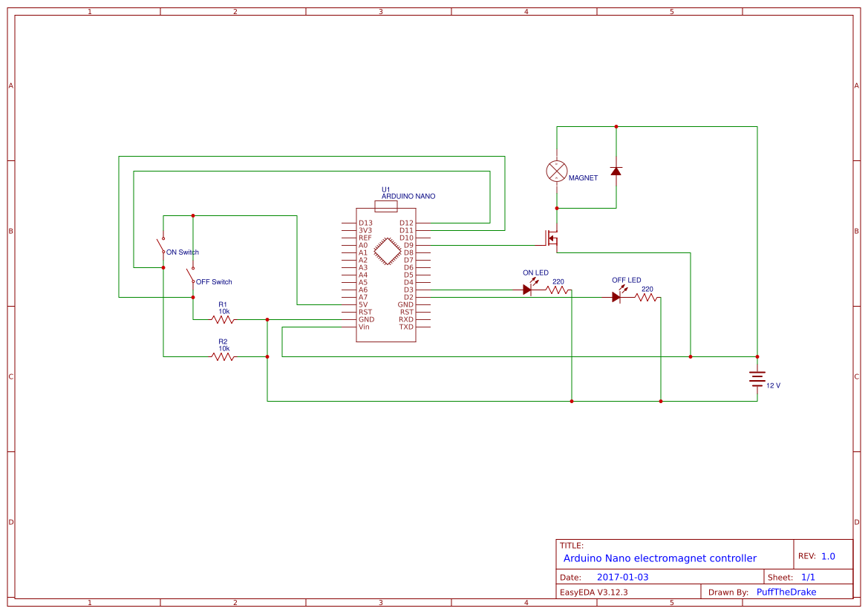Select the R2 10k resistor symbol
The width and height of the screenshot is (868, 614).
pos(222,356)
